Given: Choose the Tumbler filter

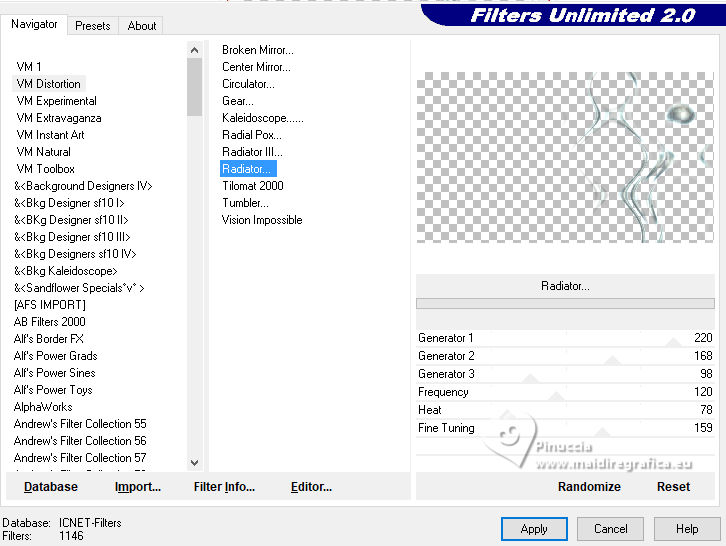Looking at the screenshot, I should coord(245,203).
